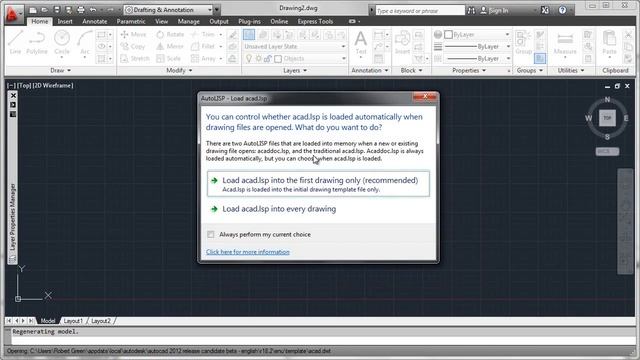Screen dimensions: 640x360
Task: Toggle the layer lock icon
Action: coord(268,59)
